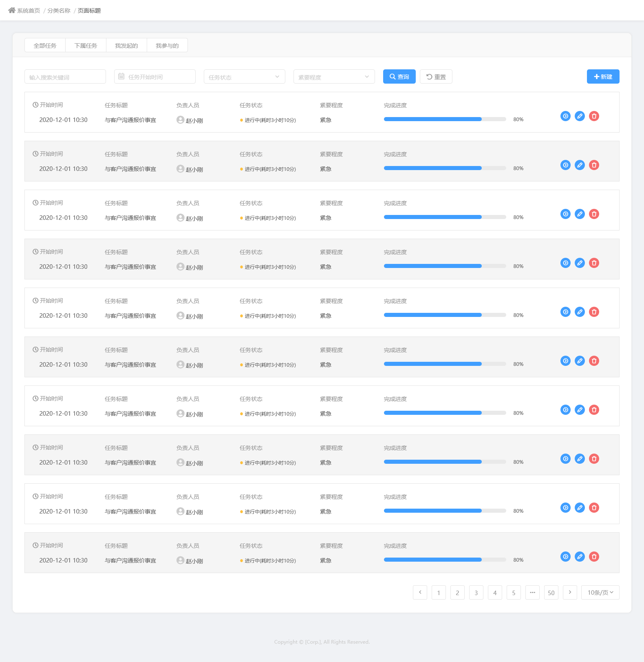Click the red delete icon in the first task row
This screenshot has height=662, width=644.
(594, 116)
